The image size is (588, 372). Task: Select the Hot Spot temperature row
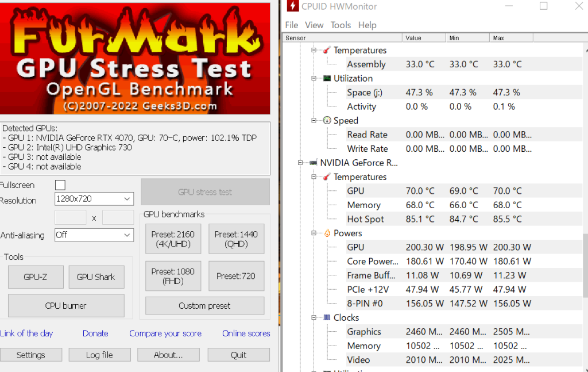click(x=464, y=219)
